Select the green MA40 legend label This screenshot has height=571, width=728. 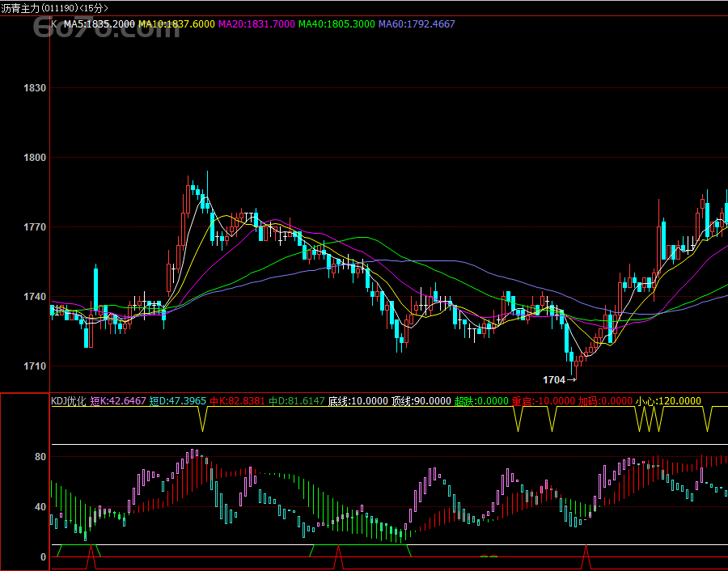click(x=336, y=24)
